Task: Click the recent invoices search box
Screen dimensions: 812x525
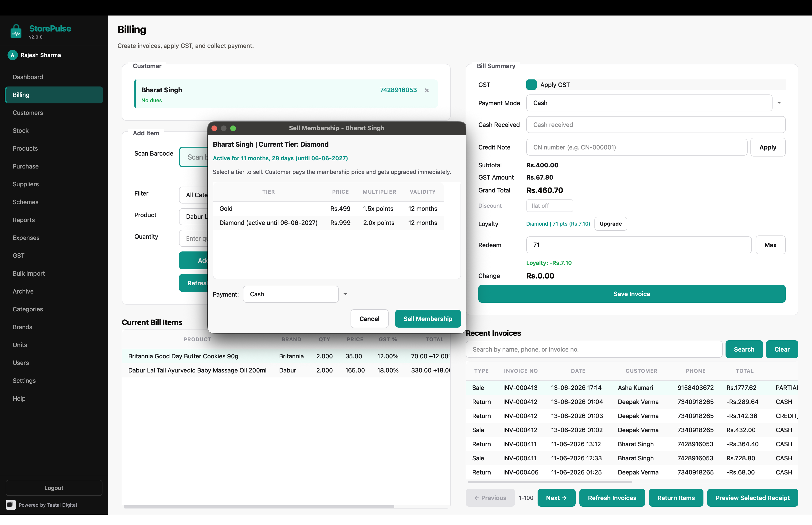Action: (594, 349)
